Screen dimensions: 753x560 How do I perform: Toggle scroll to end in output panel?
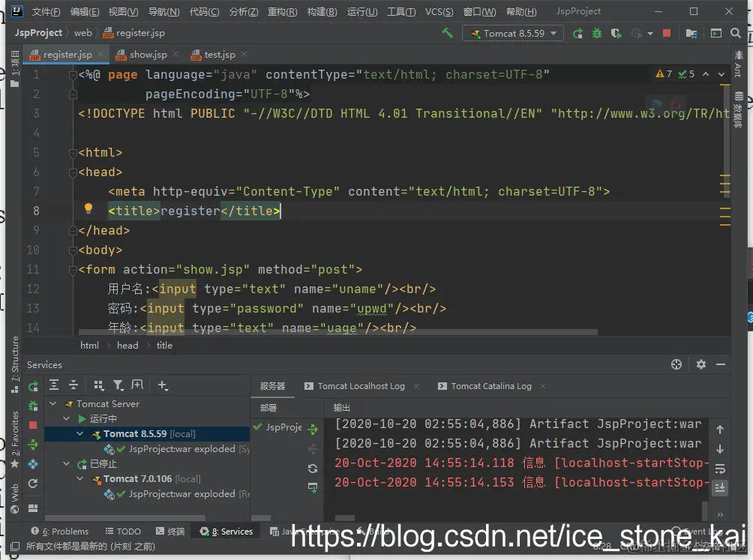720,488
